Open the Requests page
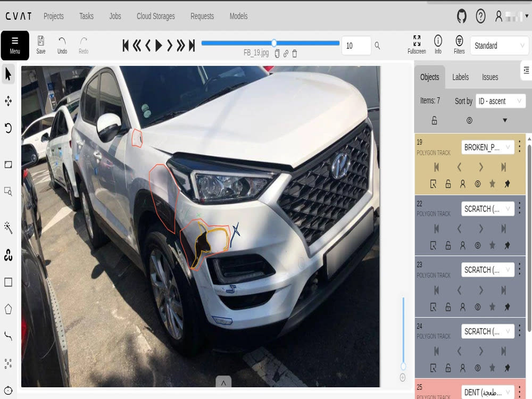The width and height of the screenshot is (532, 399). coord(202,16)
